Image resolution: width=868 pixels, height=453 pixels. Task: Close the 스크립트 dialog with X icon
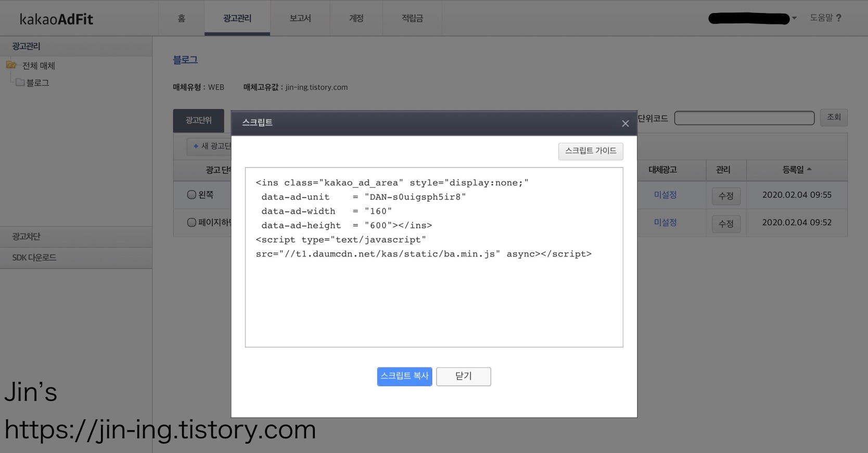click(625, 123)
